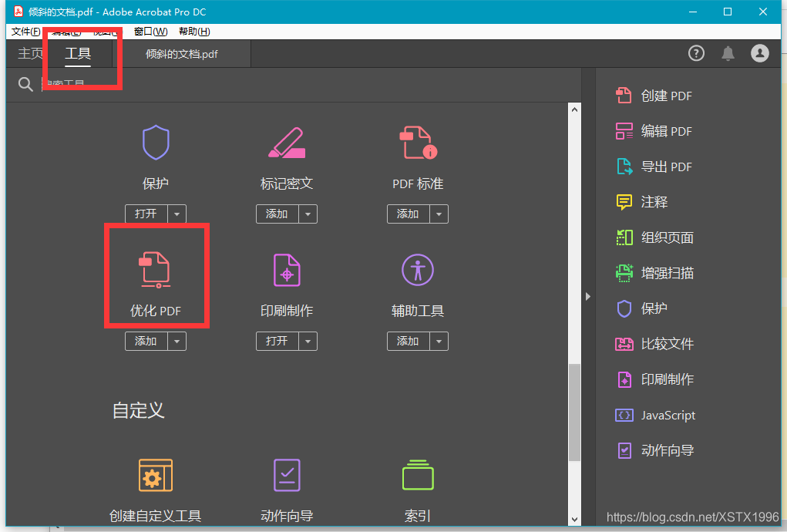Click the scrollbar up arrow

[x=575, y=109]
